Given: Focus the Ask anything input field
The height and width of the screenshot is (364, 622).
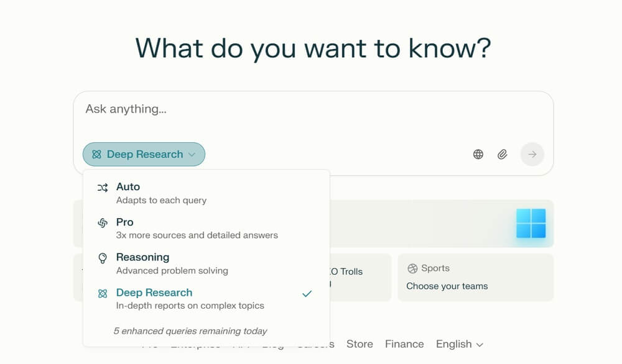Looking at the screenshot, I should click(x=313, y=115).
